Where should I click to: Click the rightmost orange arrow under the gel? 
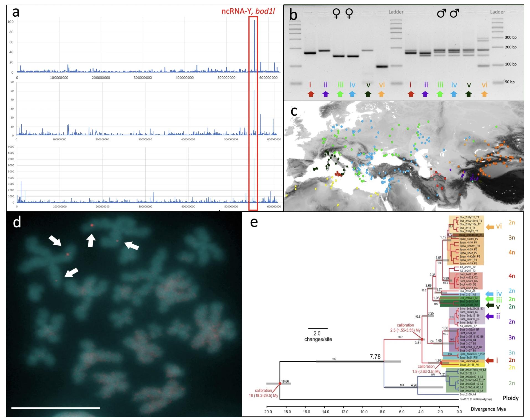click(484, 94)
